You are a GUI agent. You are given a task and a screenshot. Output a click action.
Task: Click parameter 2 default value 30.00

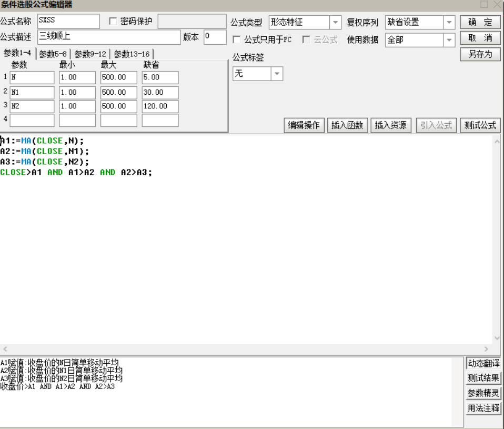click(160, 93)
